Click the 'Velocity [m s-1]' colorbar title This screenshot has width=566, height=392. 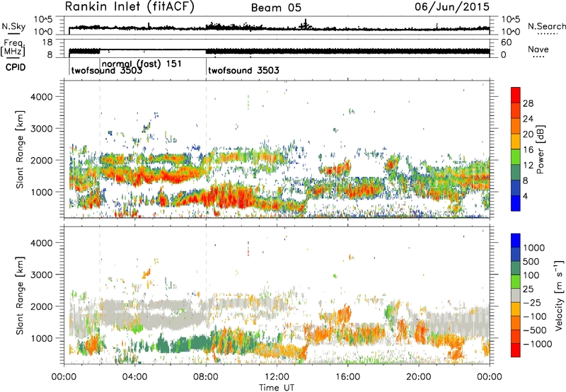click(559, 295)
